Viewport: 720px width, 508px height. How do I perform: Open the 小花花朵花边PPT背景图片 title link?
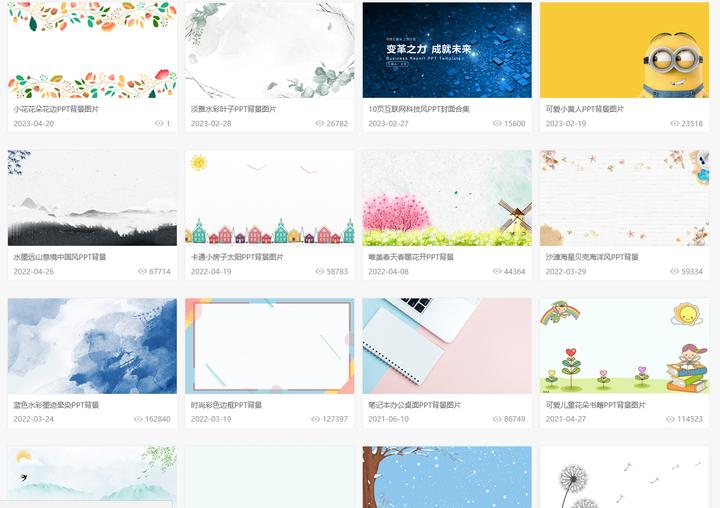(x=56, y=109)
